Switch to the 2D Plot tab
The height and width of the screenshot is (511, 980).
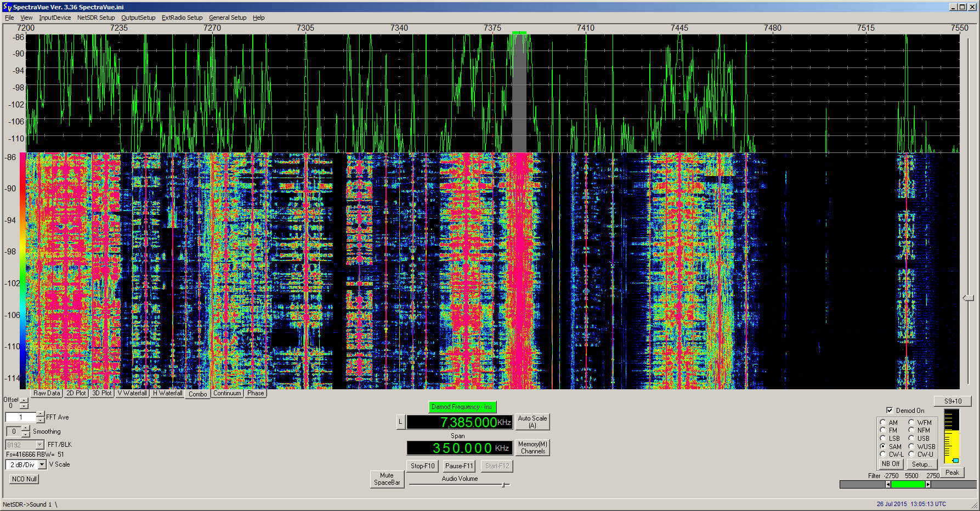(x=76, y=393)
